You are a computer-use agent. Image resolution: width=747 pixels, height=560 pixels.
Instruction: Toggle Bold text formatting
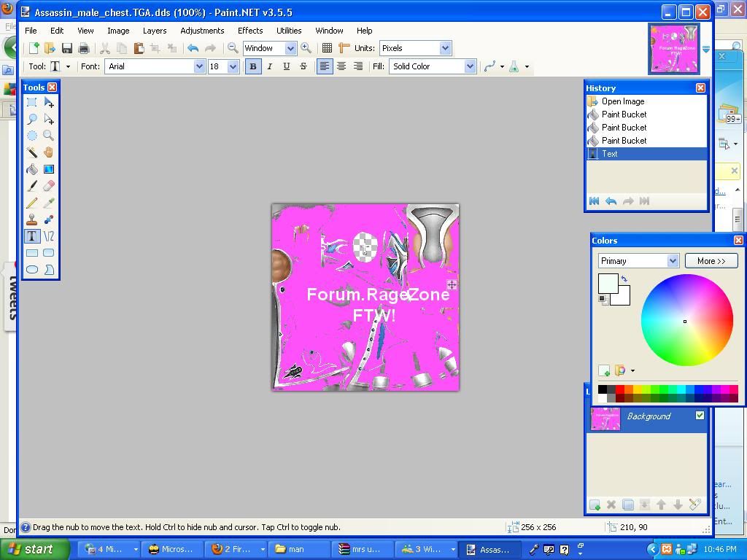(253, 66)
